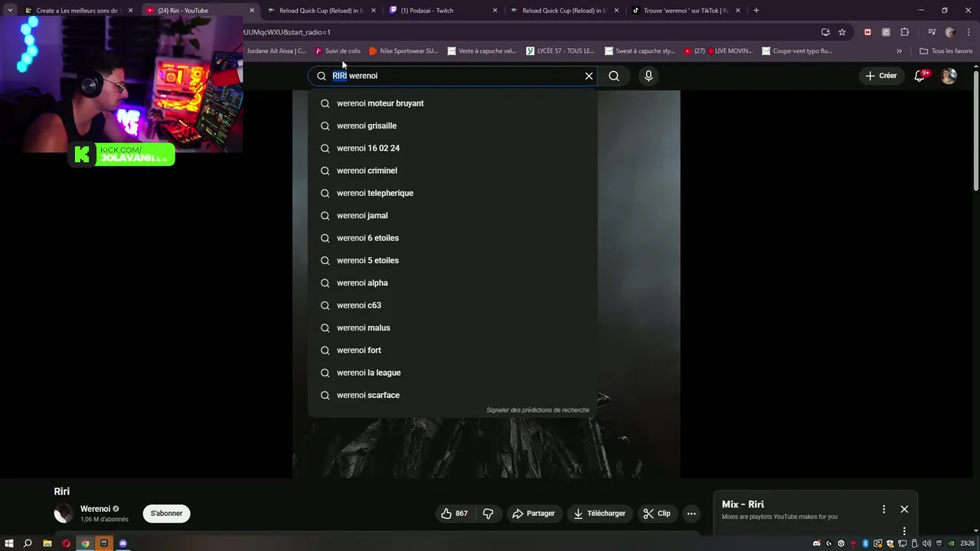Select suggestion 'werenoi c63'
Screen dimensions: 980x551
point(452,305)
